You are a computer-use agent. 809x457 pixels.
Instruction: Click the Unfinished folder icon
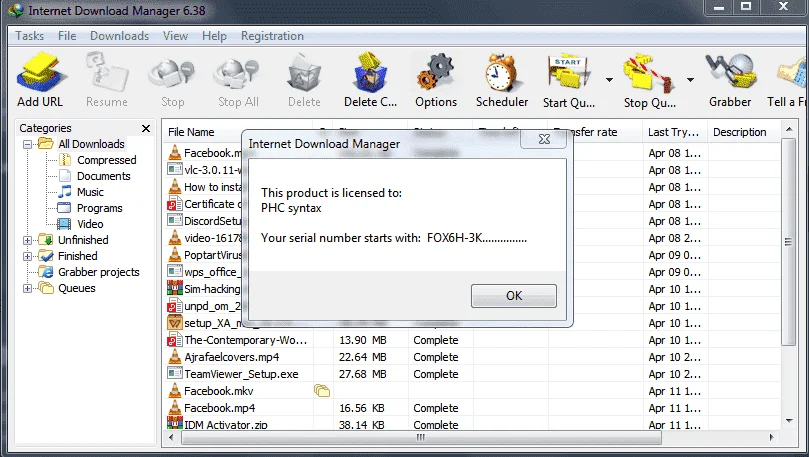[x=46, y=240]
